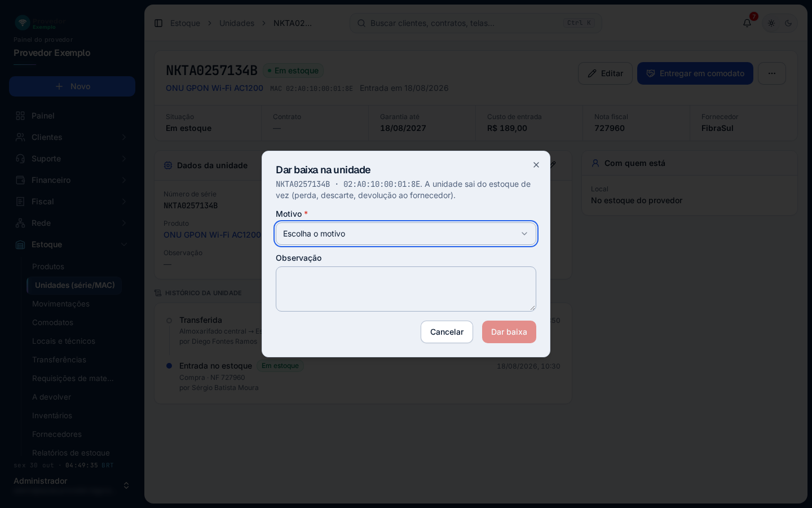
Task: Open the Motivo dropdown
Action: [406, 234]
